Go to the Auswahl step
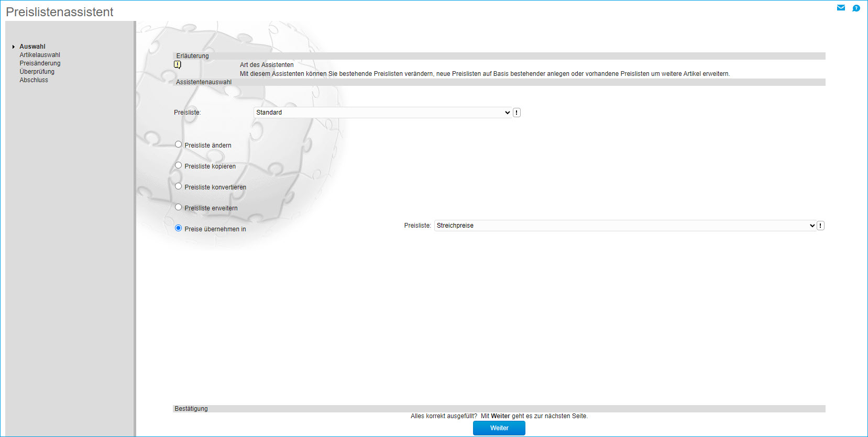Image resolution: width=868 pixels, height=437 pixels. tap(32, 47)
